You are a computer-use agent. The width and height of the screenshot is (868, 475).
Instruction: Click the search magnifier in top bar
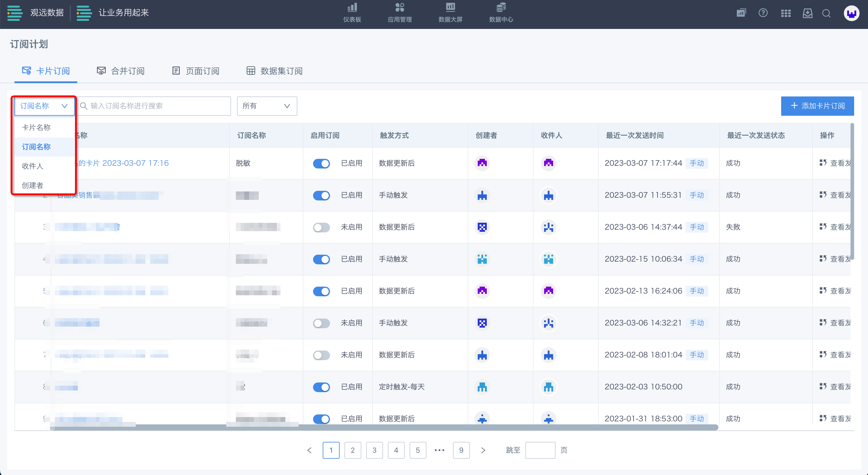826,14
